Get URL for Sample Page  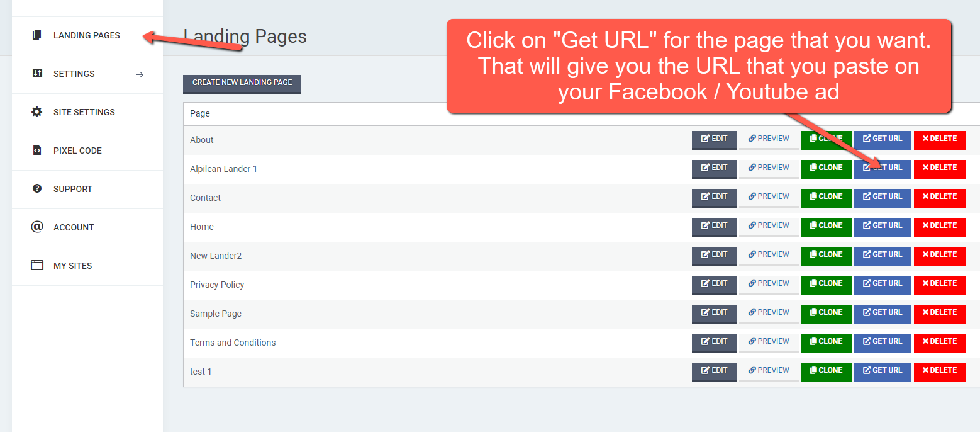pyautogui.click(x=882, y=313)
